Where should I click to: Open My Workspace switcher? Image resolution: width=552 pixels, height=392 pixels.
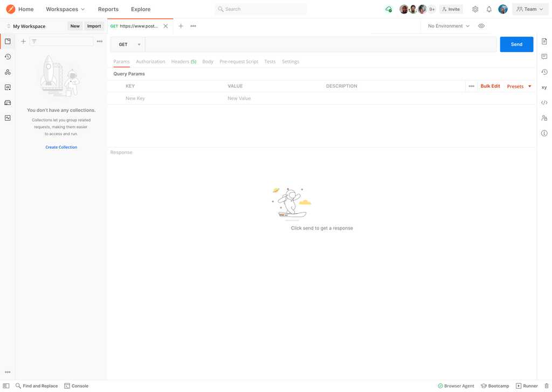coord(26,26)
